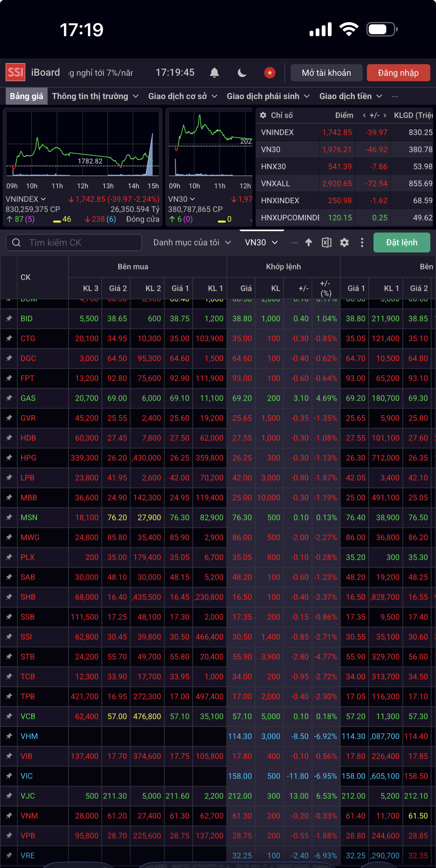Image resolution: width=436 pixels, height=868 pixels.
Task: Focus the Tìm kiếm CK search field
Action: [x=74, y=242]
